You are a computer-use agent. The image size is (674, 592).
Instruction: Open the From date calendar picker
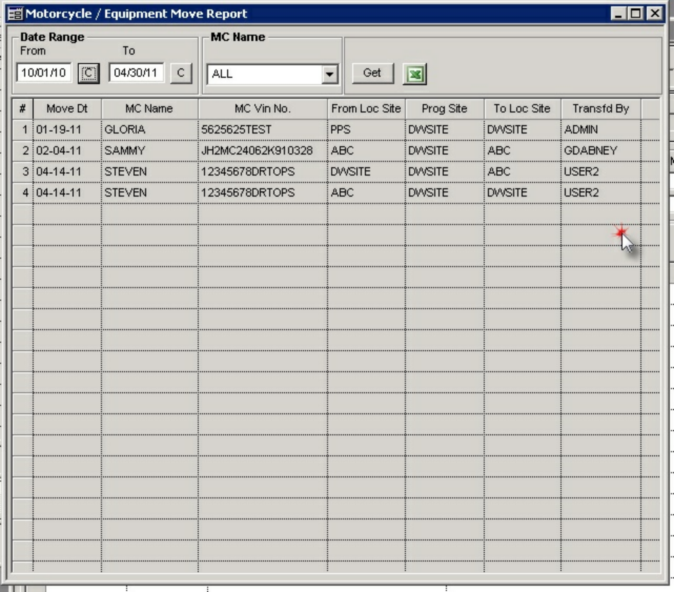(88, 73)
